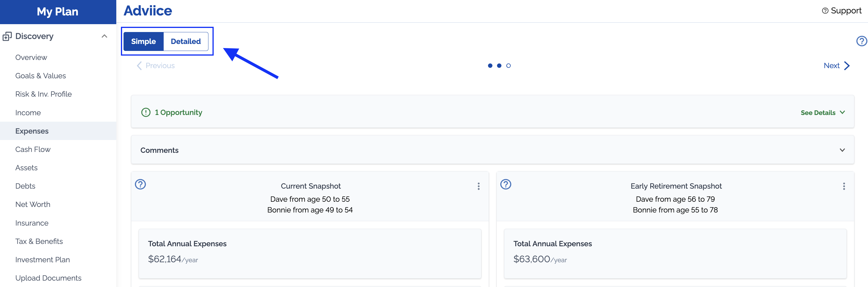Viewport: 868px width, 287px height.
Task: Click the Discovery section icon in sidebar
Action: coord(7,36)
